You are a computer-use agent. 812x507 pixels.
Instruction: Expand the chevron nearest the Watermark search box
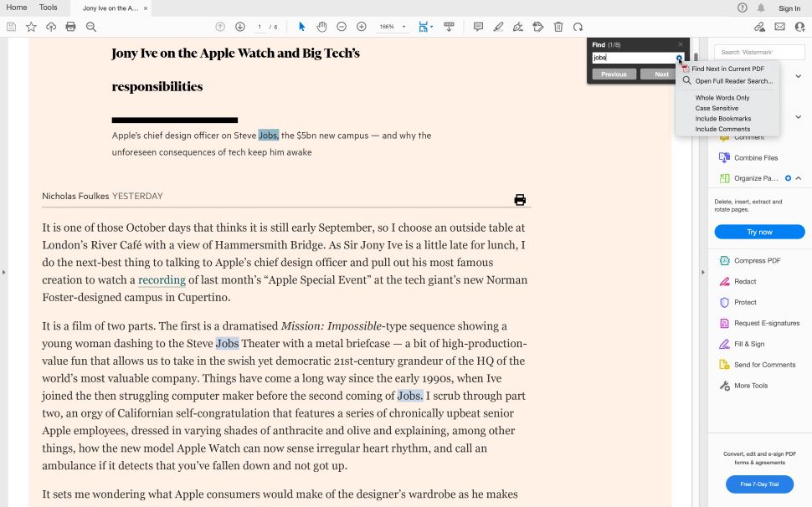(799, 76)
